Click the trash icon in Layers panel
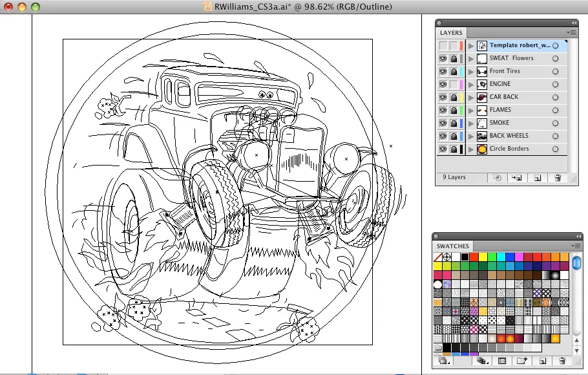The height and width of the screenshot is (375, 588). click(x=558, y=178)
